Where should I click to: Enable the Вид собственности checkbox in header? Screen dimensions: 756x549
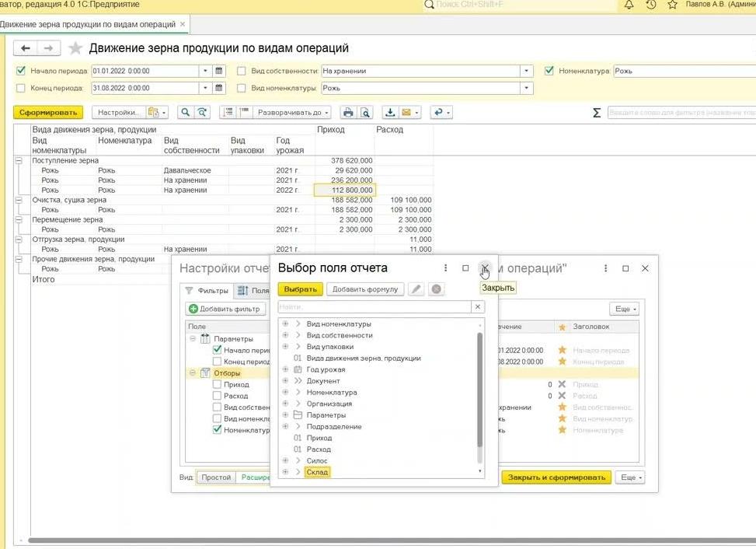(x=242, y=71)
